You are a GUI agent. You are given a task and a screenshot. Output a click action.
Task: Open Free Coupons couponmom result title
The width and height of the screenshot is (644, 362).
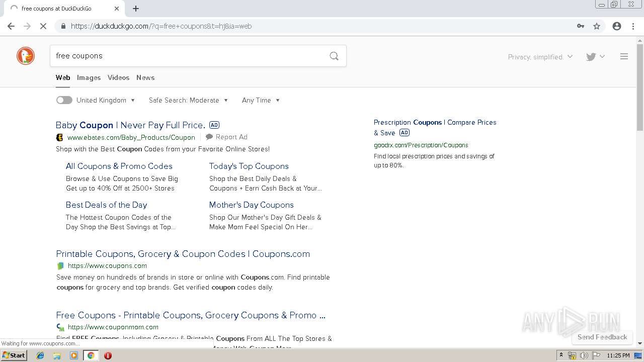(191, 315)
